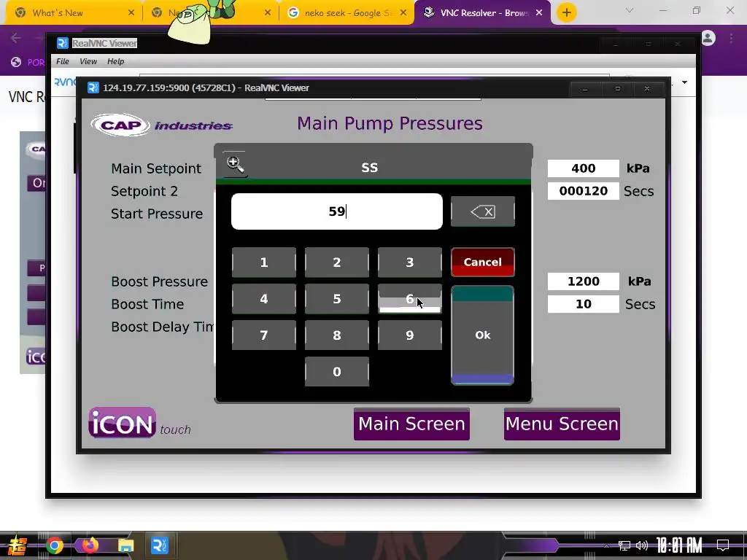Open browser three-dot menu
The width and height of the screenshot is (747, 560).
coord(731,38)
